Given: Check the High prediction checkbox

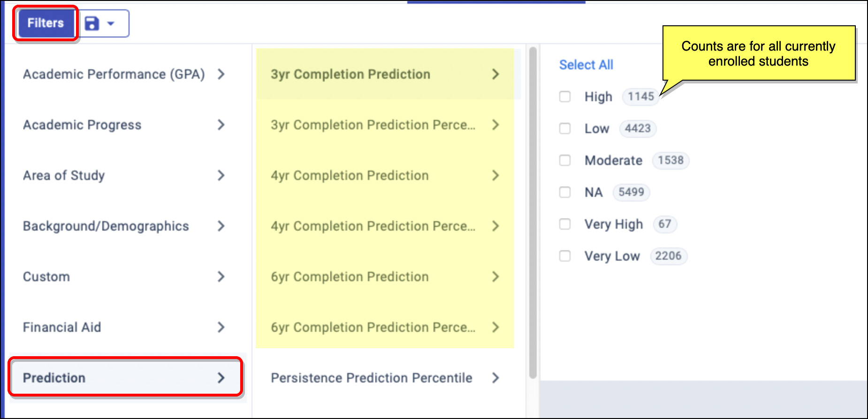Looking at the screenshot, I should click(565, 97).
